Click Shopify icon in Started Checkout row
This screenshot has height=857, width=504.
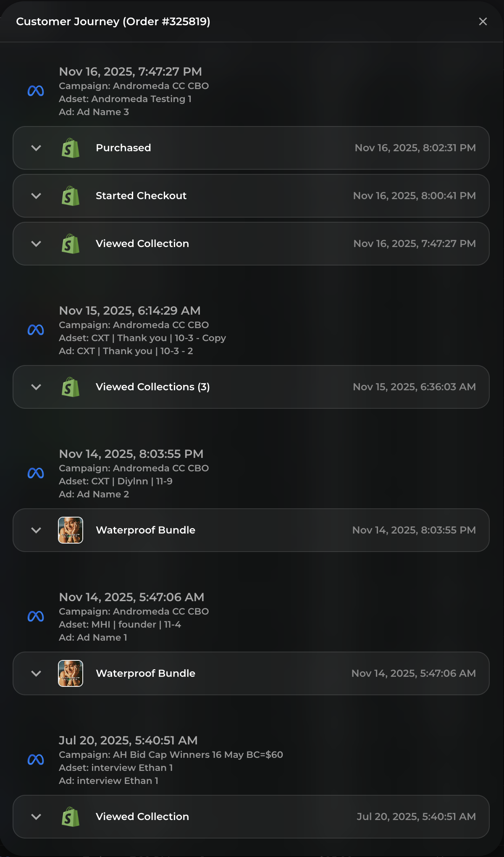click(71, 196)
